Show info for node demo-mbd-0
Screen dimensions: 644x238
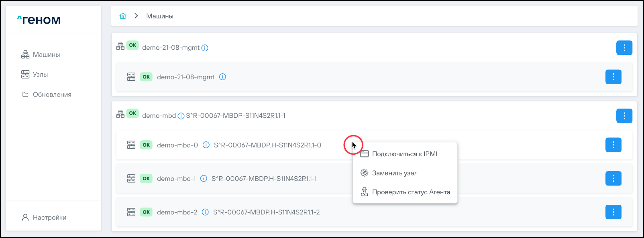tap(206, 145)
